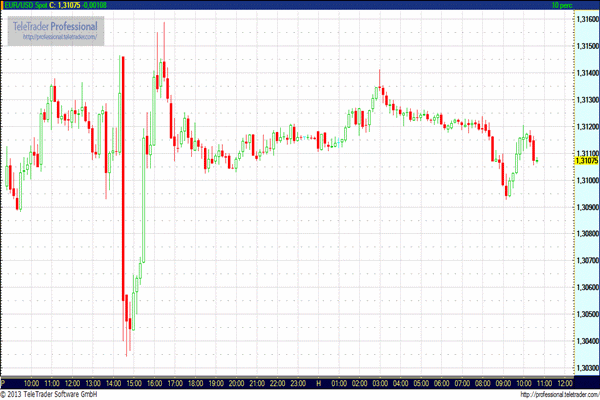This screenshot has height=400, width=600.
Task: Select the 1,30900 price axis label
Action: click(587, 207)
